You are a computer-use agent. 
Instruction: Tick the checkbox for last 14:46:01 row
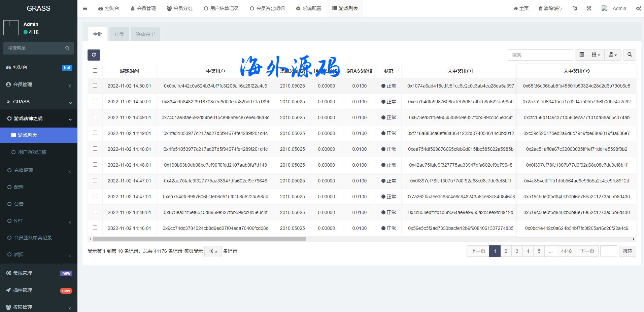(95, 228)
